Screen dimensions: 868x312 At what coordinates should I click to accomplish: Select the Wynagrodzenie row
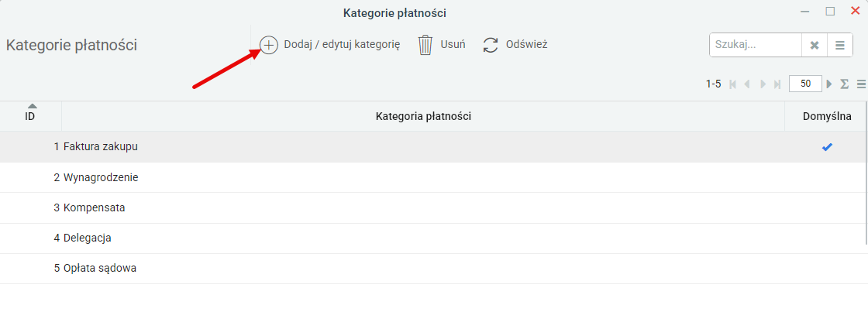click(x=432, y=177)
